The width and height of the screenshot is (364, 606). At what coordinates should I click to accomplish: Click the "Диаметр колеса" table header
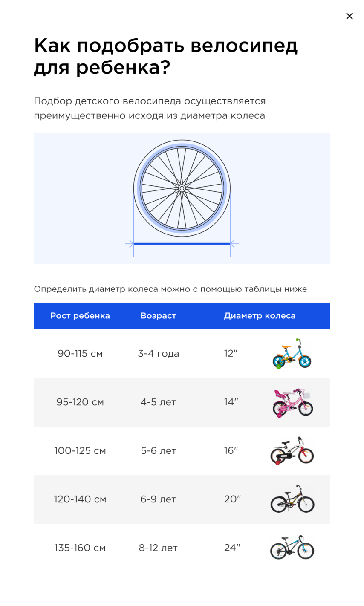click(x=260, y=316)
